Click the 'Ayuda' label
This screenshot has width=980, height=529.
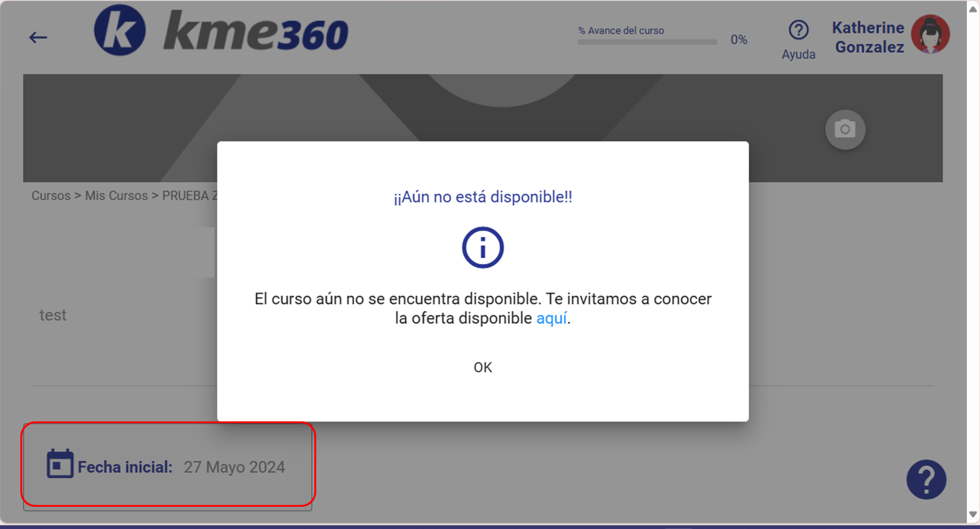[798, 55]
